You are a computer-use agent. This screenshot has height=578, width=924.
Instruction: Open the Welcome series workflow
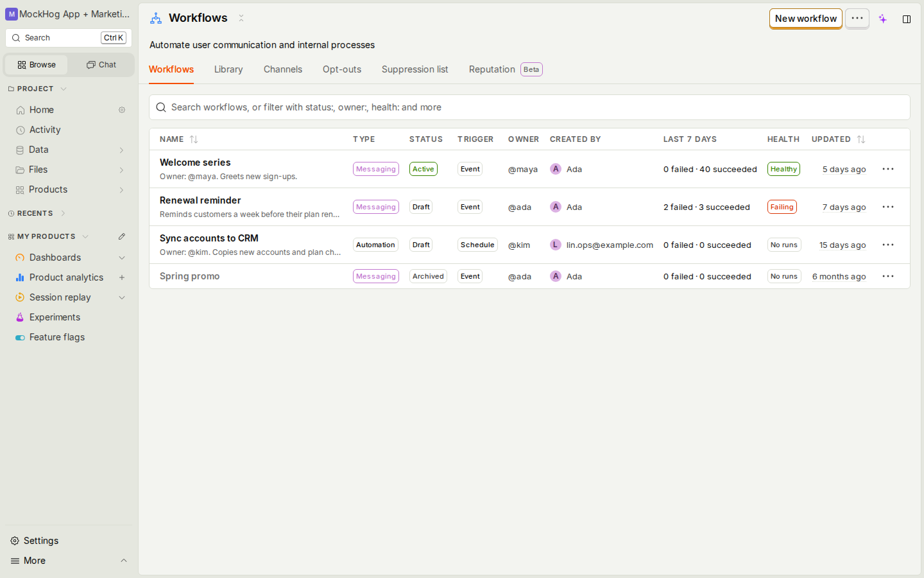[195, 162]
